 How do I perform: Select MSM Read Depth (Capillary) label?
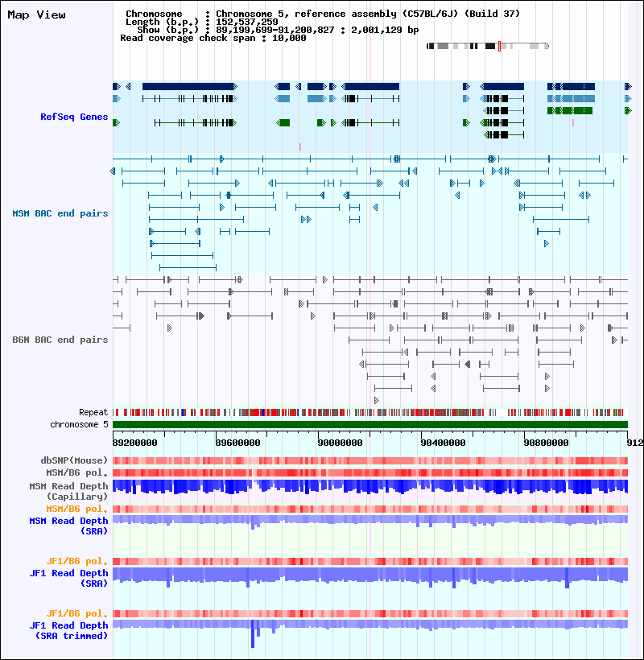click(68, 491)
